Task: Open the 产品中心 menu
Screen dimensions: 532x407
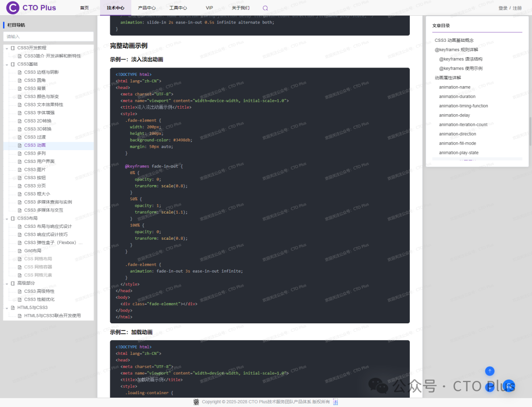Action: point(147,8)
